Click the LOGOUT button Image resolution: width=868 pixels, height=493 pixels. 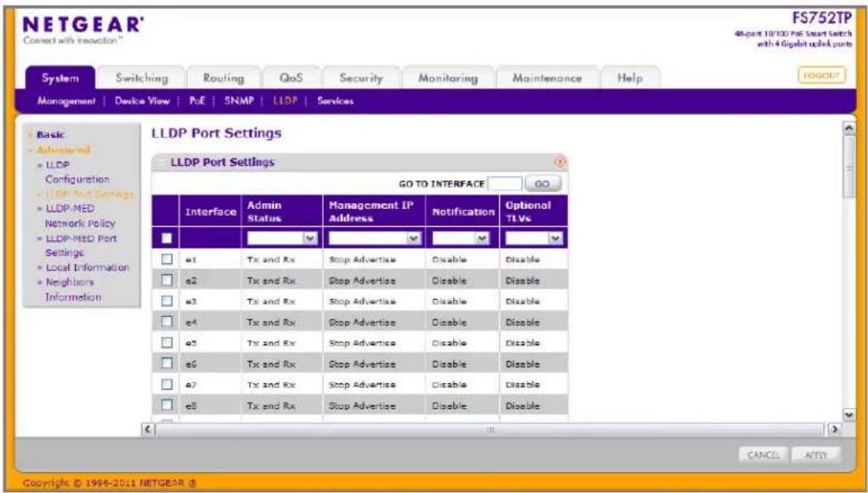[x=822, y=75]
